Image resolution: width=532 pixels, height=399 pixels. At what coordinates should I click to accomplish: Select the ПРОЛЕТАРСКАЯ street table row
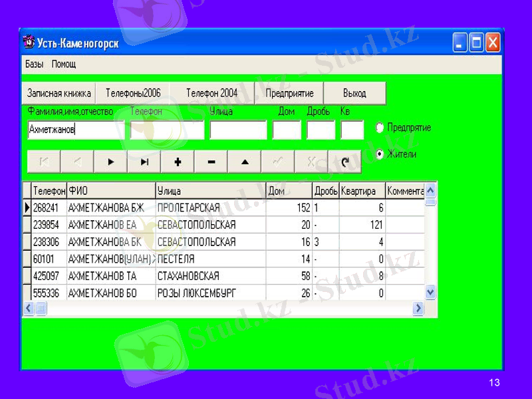210,208
